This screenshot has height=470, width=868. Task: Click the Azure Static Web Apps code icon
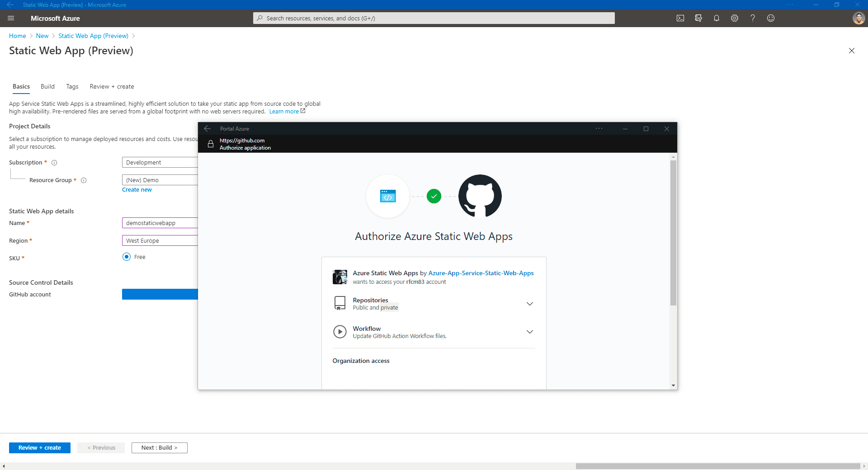(x=388, y=196)
